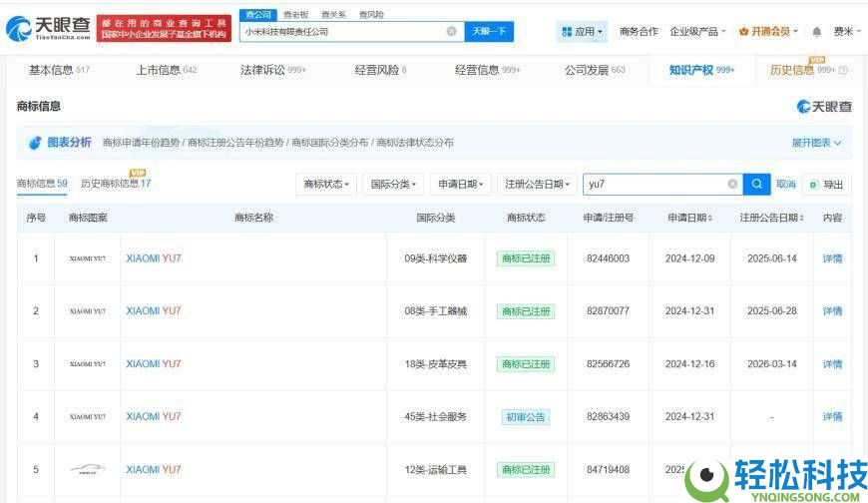Click the 45类-社会服务 classification cell
This screenshot has width=868, height=503.
pos(436,416)
